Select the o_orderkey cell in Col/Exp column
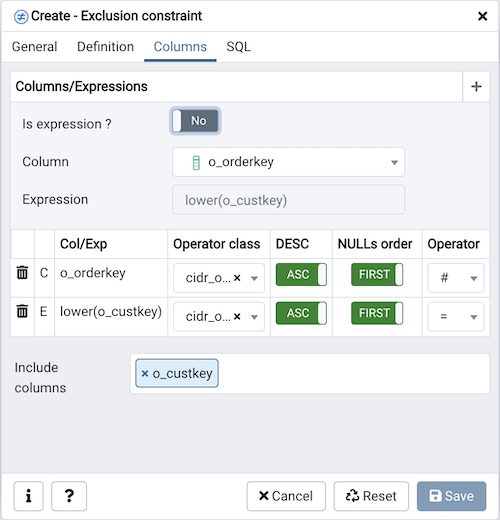Image resolution: width=500 pixels, height=520 pixels. click(x=111, y=278)
